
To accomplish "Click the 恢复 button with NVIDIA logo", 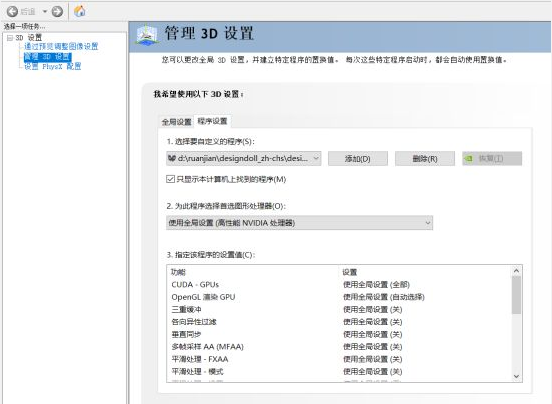I will pyautogui.click(x=492, y=159).
